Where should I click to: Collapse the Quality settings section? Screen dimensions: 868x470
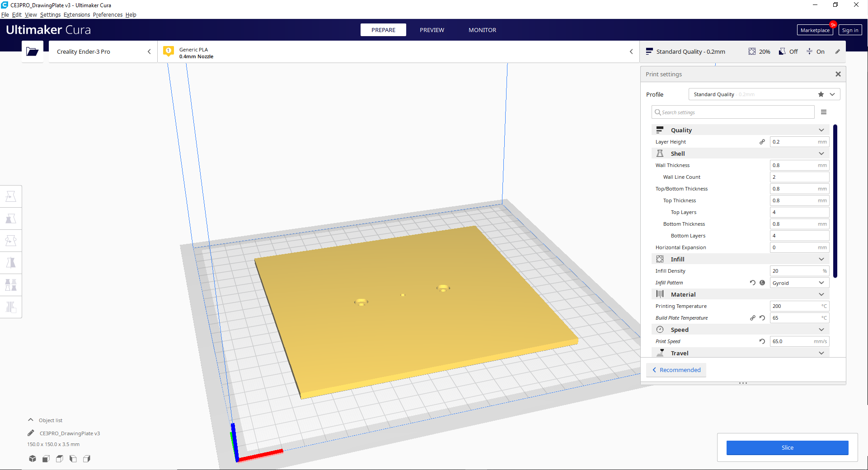(x=740, y=130)
